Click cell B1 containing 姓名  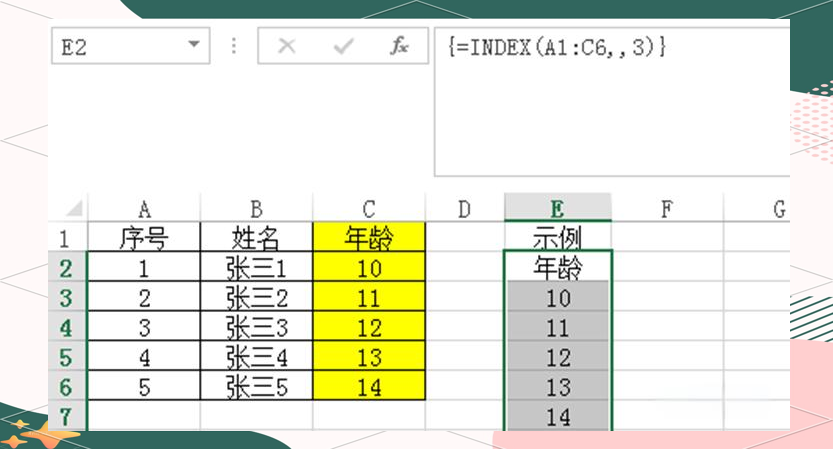(257, 237)
